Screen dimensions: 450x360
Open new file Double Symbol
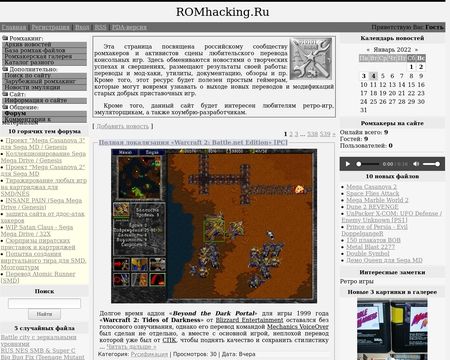click(368, 253)
